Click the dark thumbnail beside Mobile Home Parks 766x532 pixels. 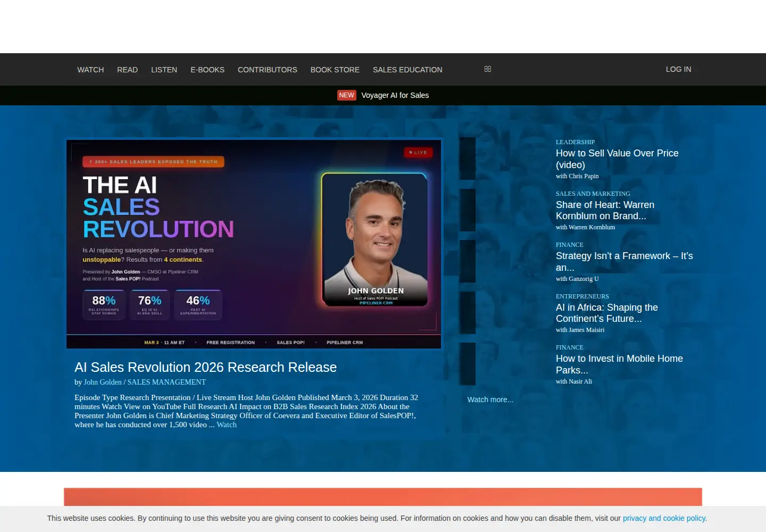click(468, 364)
